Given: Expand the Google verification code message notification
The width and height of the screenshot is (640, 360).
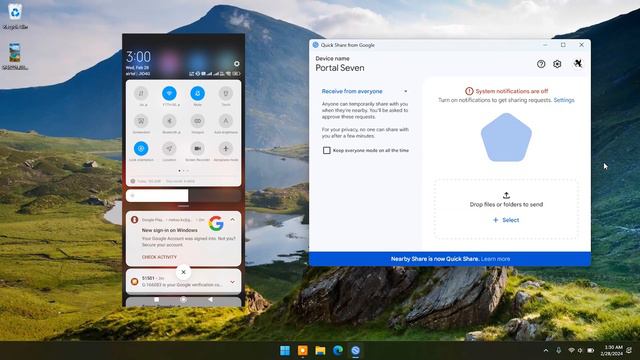Looking at the screenshot, I should (x=232, y=282).
